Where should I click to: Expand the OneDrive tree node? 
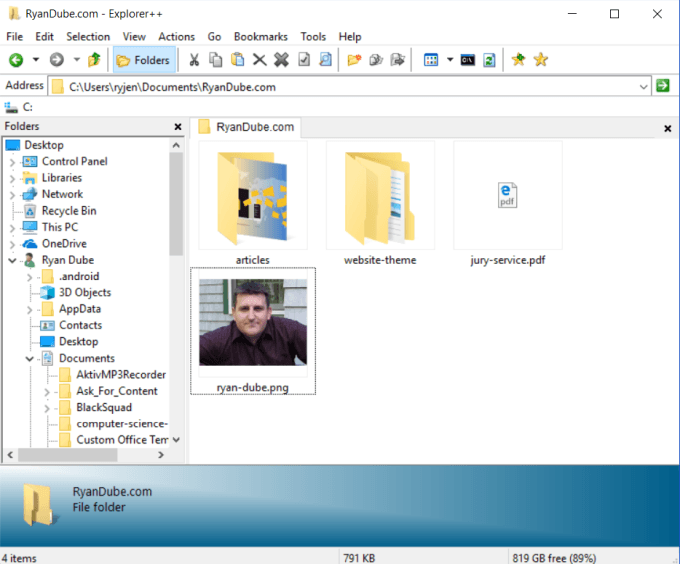(x=12, y=245)
